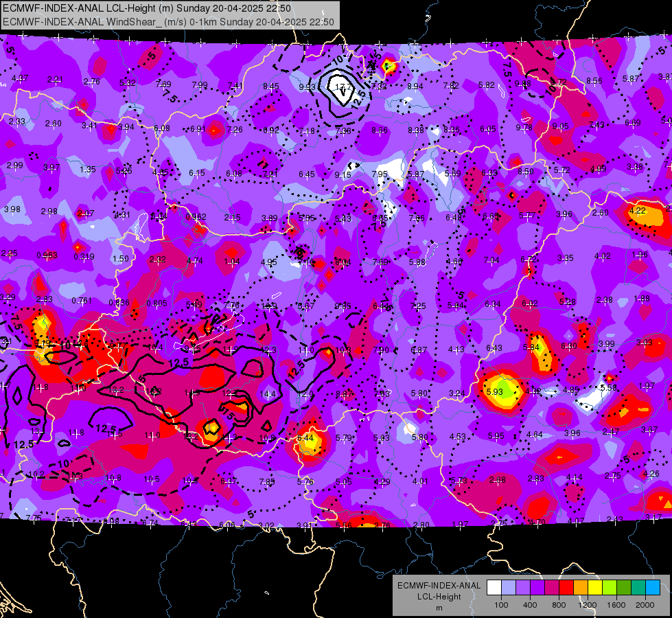Click the wind shear value 1.50
Screen dimensions: 672x618
[x=120, y=259]
